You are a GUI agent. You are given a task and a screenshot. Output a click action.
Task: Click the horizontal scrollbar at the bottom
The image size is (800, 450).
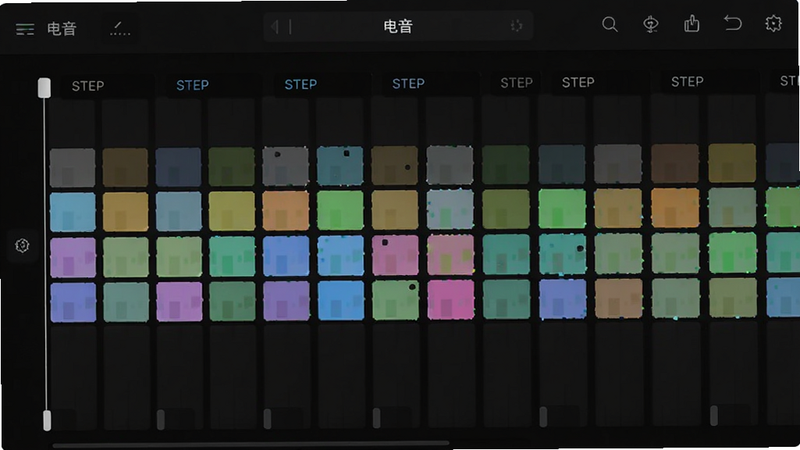(250, 445)
